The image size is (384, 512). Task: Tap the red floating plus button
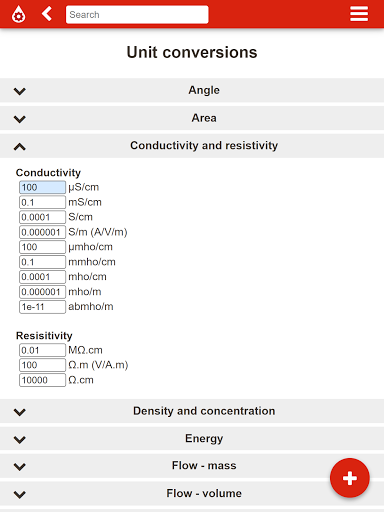point(350,478)
